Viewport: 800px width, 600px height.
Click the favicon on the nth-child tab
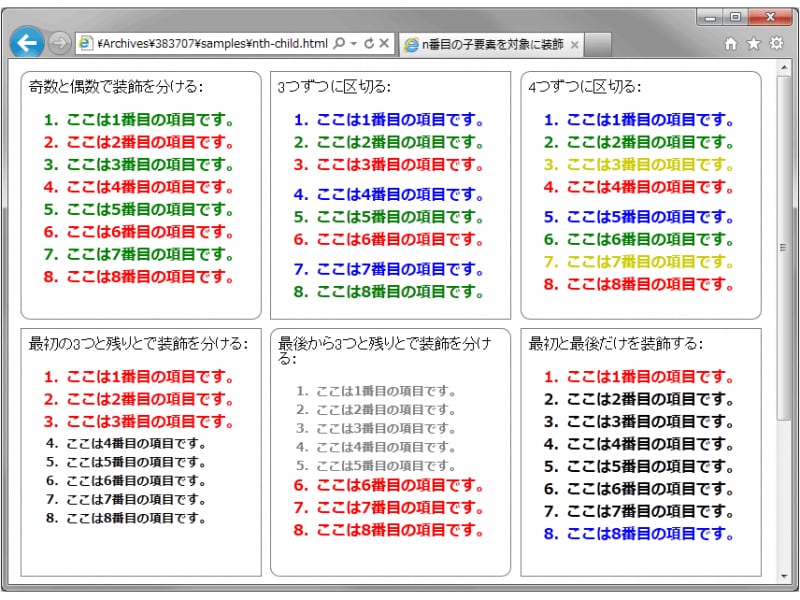coord(412,44)
